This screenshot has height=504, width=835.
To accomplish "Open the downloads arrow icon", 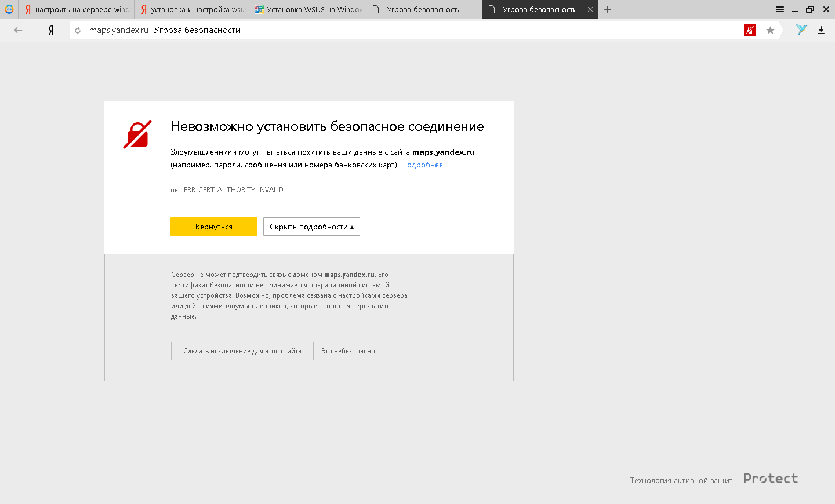I will pyautogui.click(x=821, y=30).
